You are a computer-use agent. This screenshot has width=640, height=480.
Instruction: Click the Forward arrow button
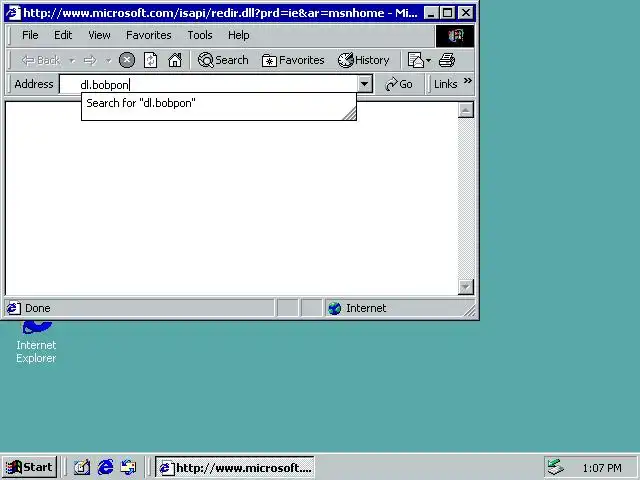tap(90, 60)
